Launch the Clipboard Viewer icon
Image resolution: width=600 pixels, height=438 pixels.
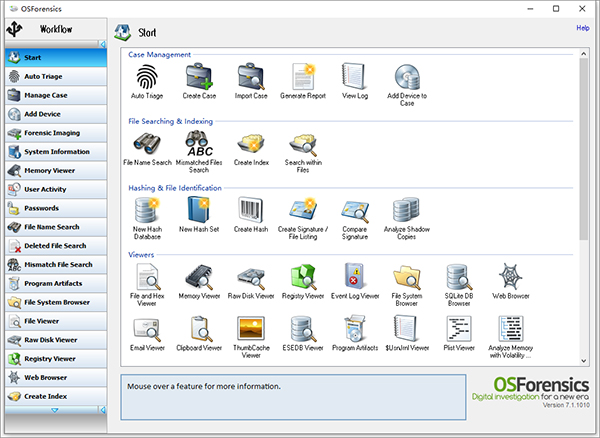201,329
